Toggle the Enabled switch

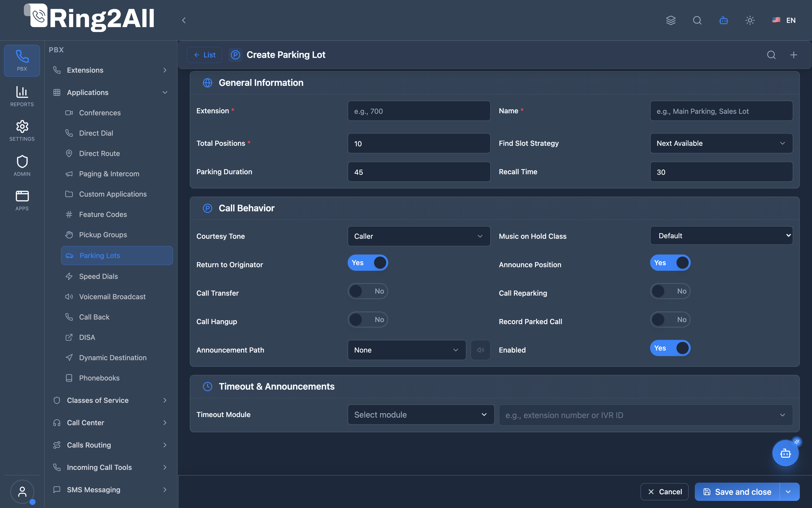(x=670, y=348)
